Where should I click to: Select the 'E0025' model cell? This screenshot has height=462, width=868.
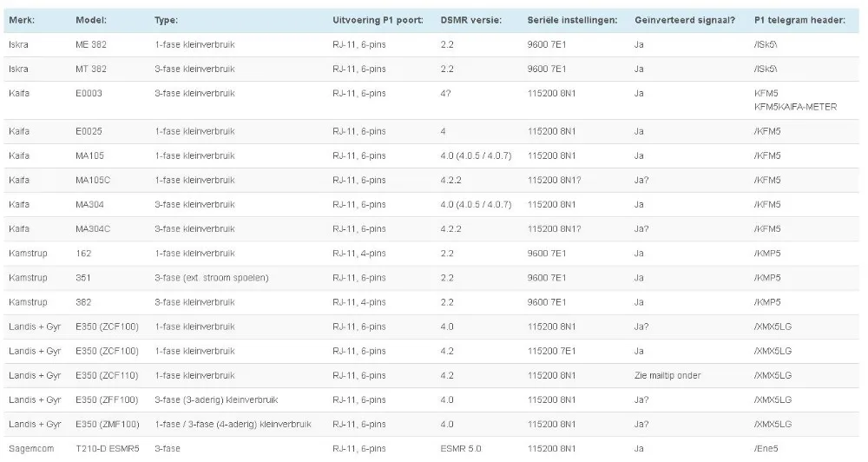pyautogui.click(x=89, y=132)
